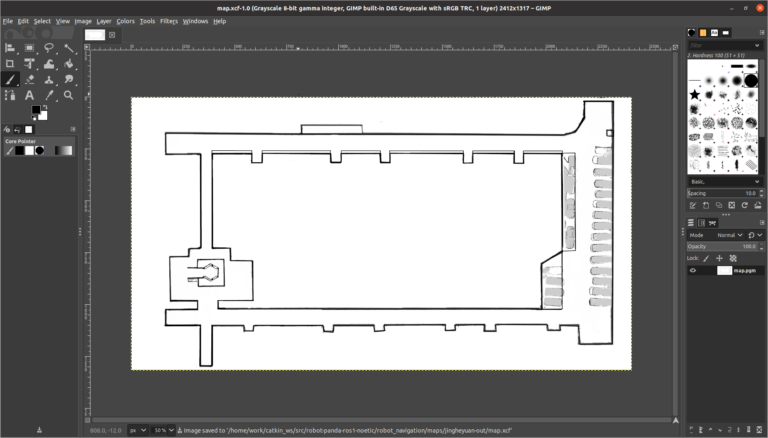
Task: Open the zoom level dropdown showing 50%
Action: tap(158, 430)
